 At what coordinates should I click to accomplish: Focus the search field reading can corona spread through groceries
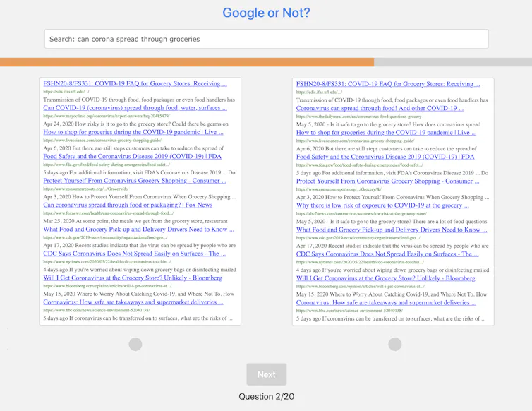point(267,39)
